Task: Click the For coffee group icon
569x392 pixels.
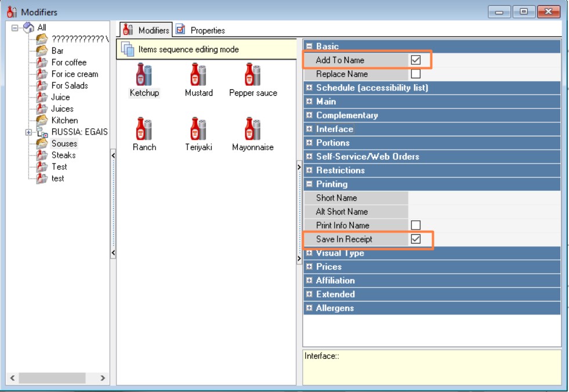Action: coord(42,62)
